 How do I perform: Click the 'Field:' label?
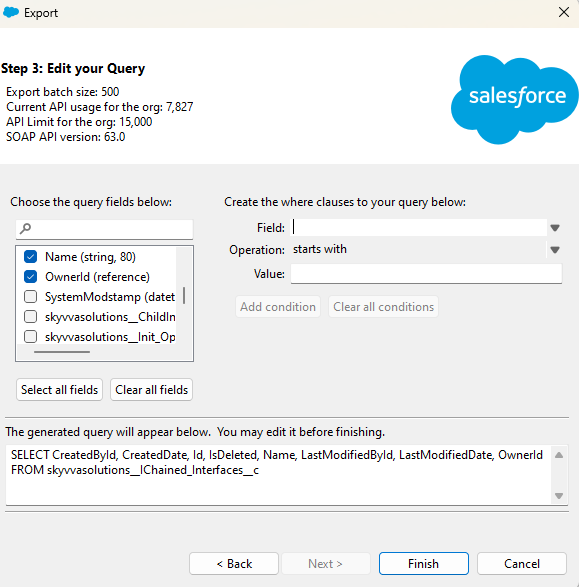(x=271, y=228)
